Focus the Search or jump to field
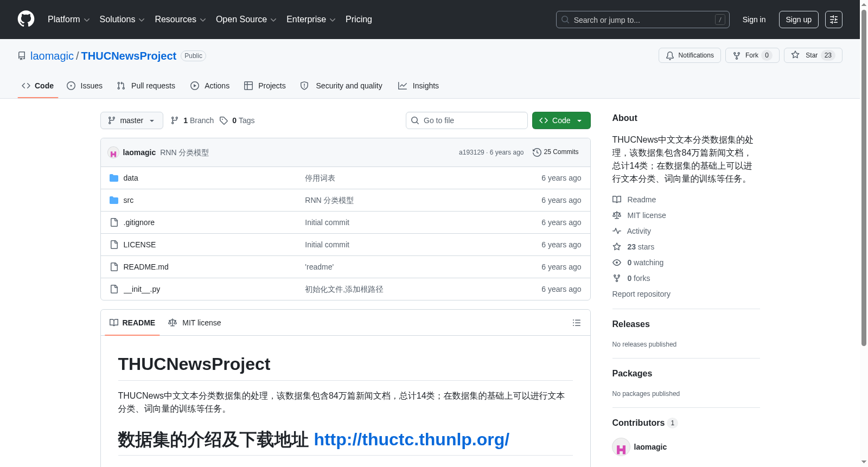The height and width of the screenshot is (467, 868). (x=643, y=20)
